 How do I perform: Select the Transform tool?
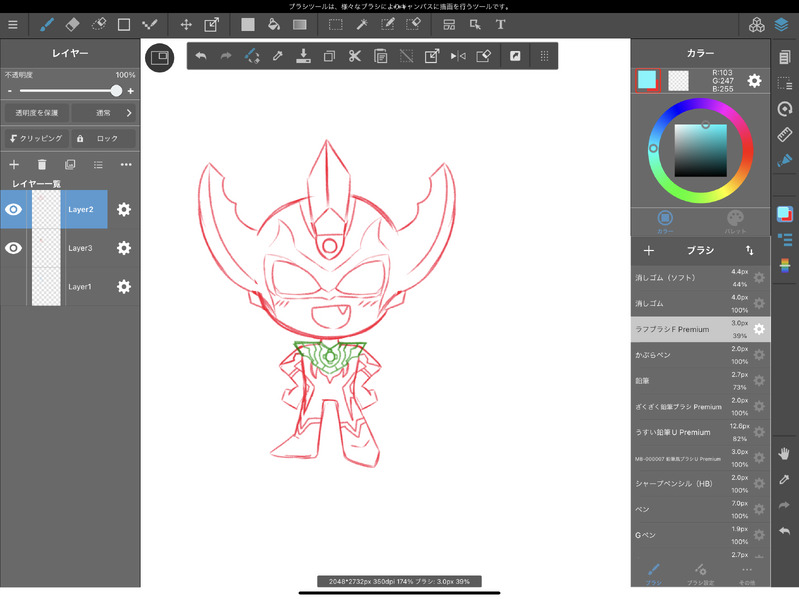click(x=211, y=24)
